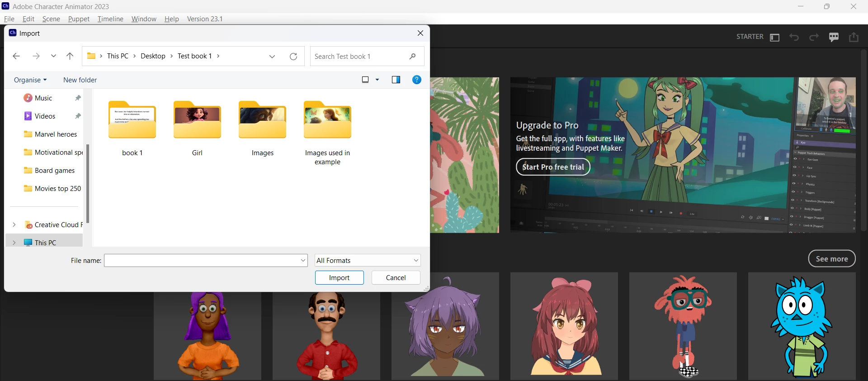Open the Organise dropdown

point(30,80)
